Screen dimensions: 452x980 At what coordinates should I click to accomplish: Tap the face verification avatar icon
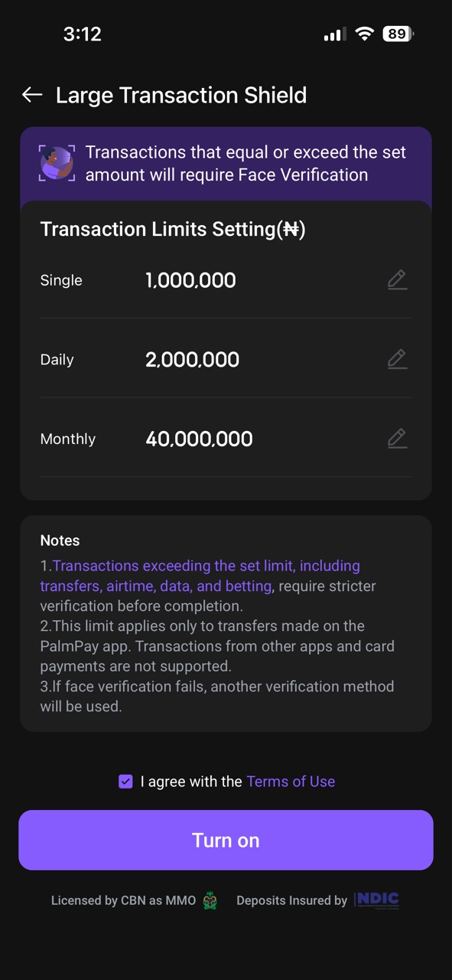(x=57, y=163)
